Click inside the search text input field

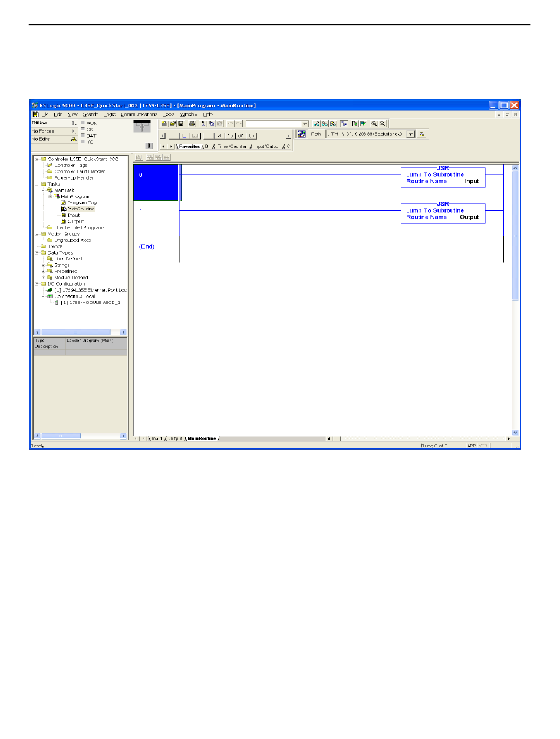click(274, 124)
